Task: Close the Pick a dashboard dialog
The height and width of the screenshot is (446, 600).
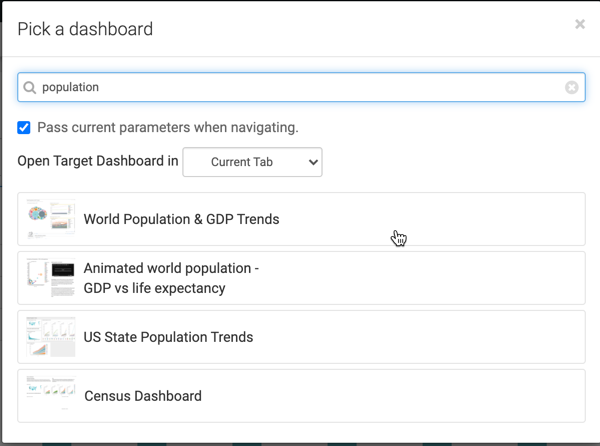Action: tap(579, 24)
